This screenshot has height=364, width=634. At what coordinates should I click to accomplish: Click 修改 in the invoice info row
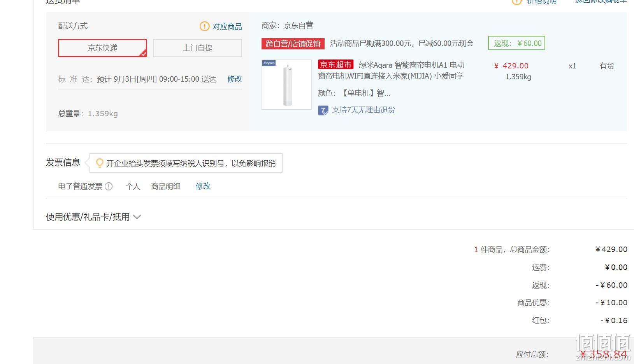click(203, 186)
